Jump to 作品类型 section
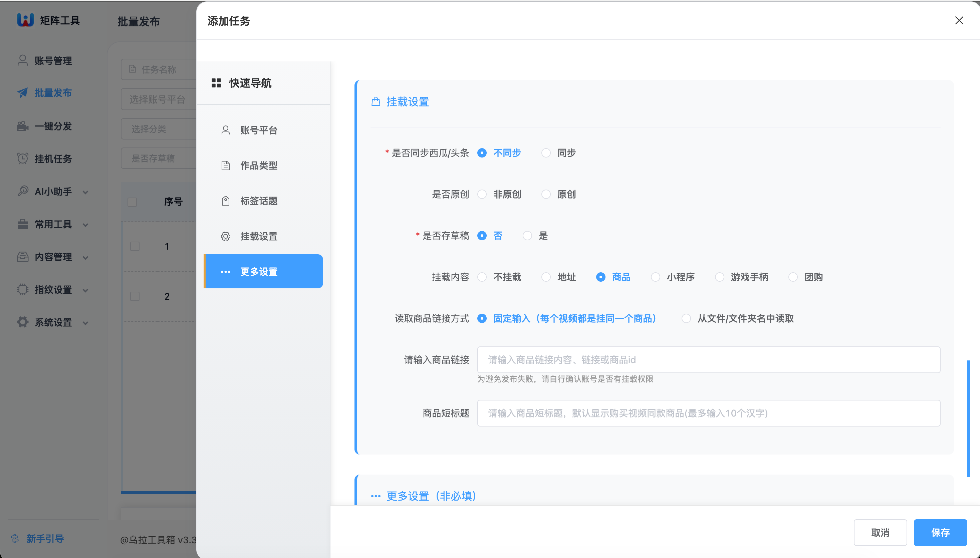Viewport: 980px width, 558px height. (x=263, y=166)
